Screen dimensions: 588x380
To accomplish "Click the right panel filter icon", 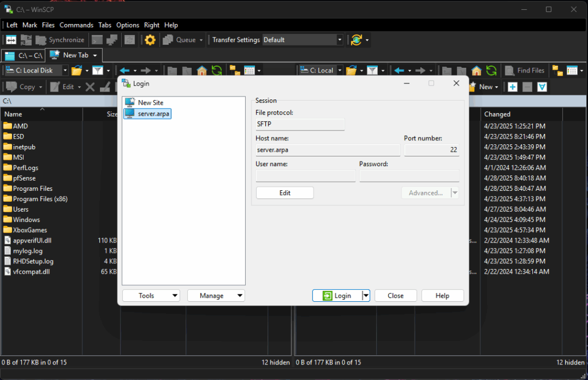I will 372,70.
